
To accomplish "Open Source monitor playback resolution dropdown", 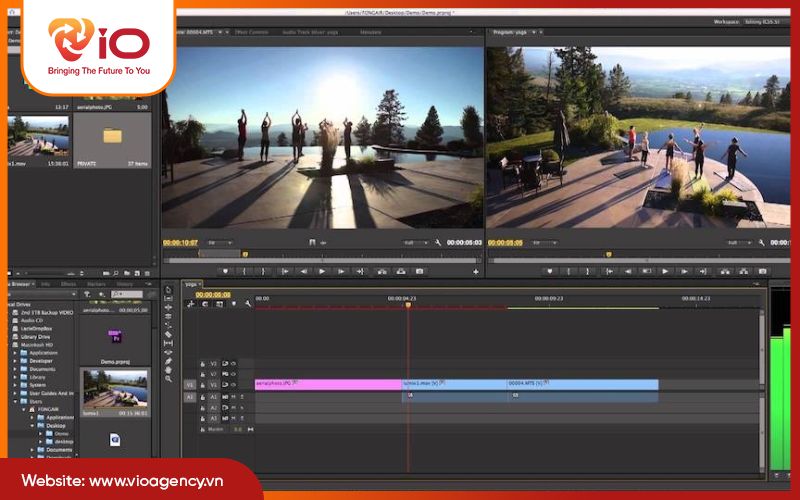I will tap(415, 243).
